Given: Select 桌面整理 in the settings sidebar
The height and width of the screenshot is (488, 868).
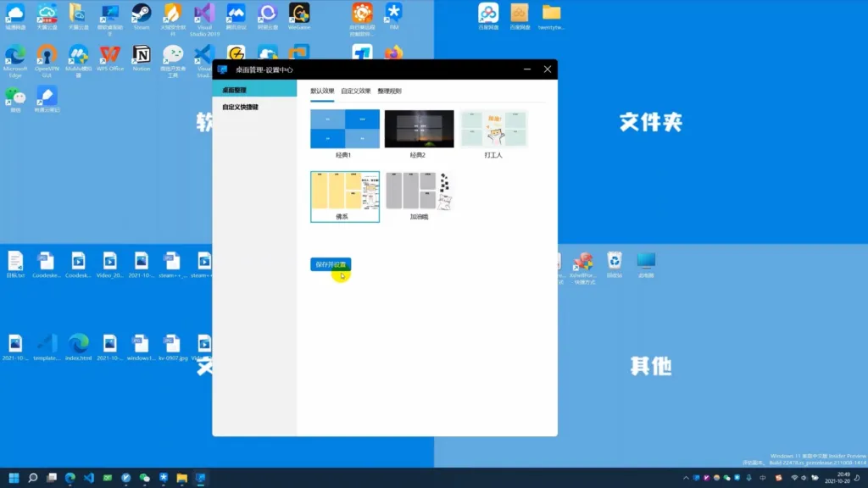Looking at the screenshot, I should pos(254,90).
